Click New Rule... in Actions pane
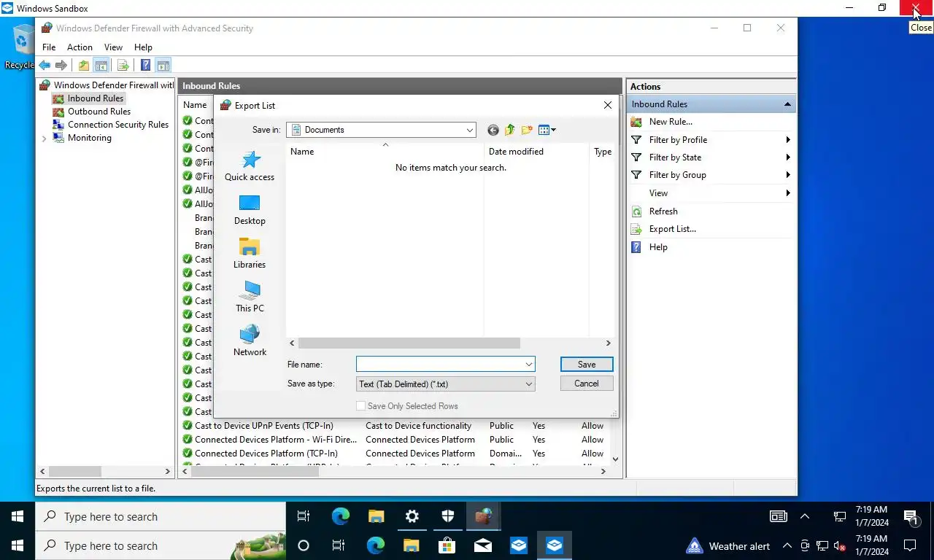This screenshot has width=934, height=560. pyautogui.click(x=671, y=122)
